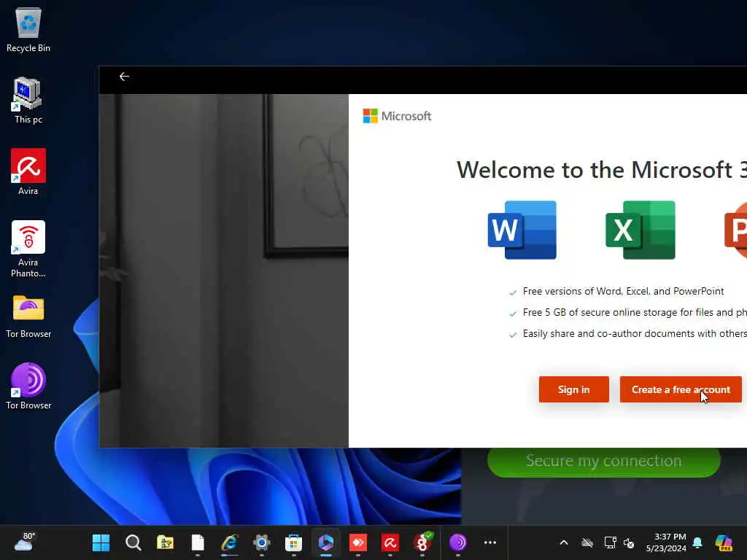Click the Sign in button
This screenshot has height=560, width=747.
pos(573,389)
